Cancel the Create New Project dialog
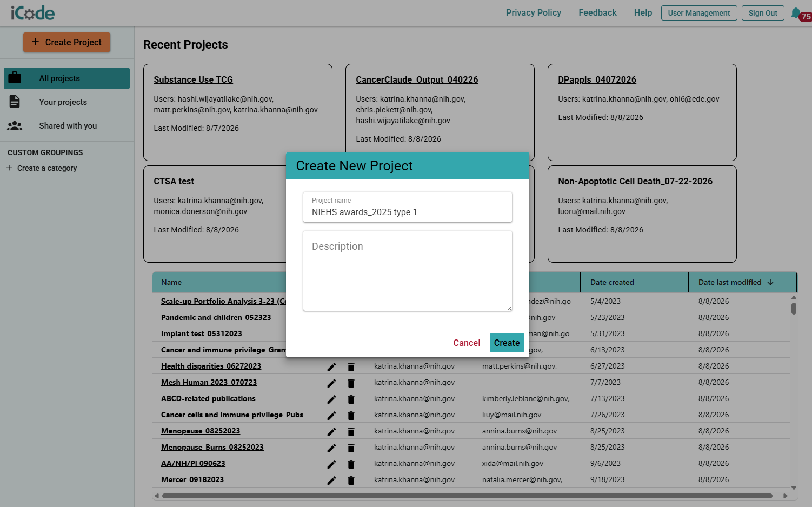This screenshot has width=812, height=507. pyautogui.click(x=467, y=343)
